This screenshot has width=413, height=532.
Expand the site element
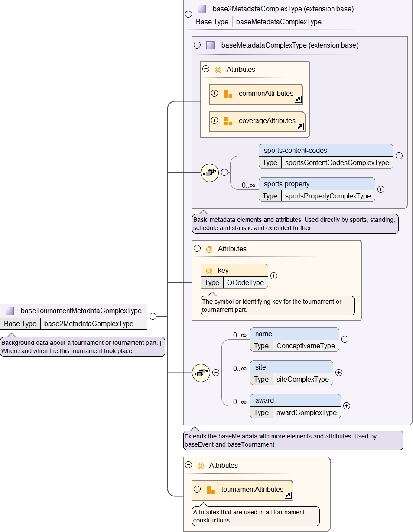coord(339,373)
